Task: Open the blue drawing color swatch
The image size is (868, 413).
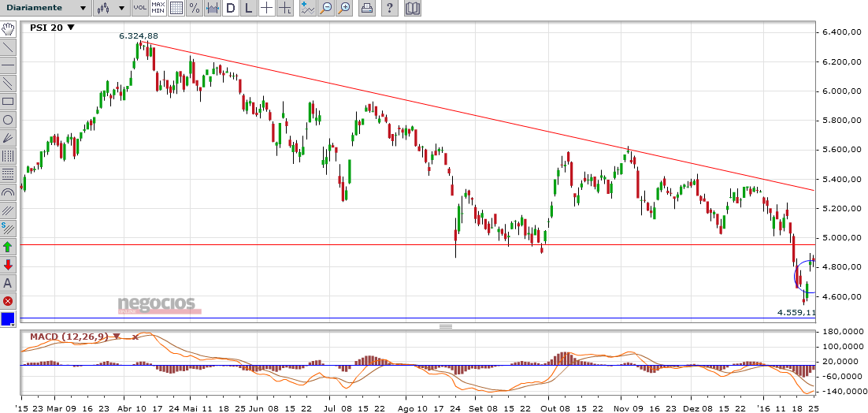Action: 8,319
